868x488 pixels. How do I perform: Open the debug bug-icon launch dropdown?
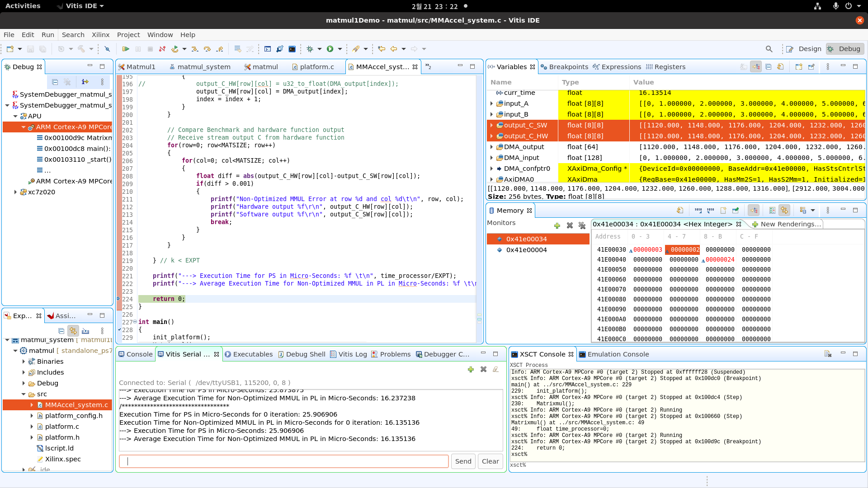click(x=319, y=49)
